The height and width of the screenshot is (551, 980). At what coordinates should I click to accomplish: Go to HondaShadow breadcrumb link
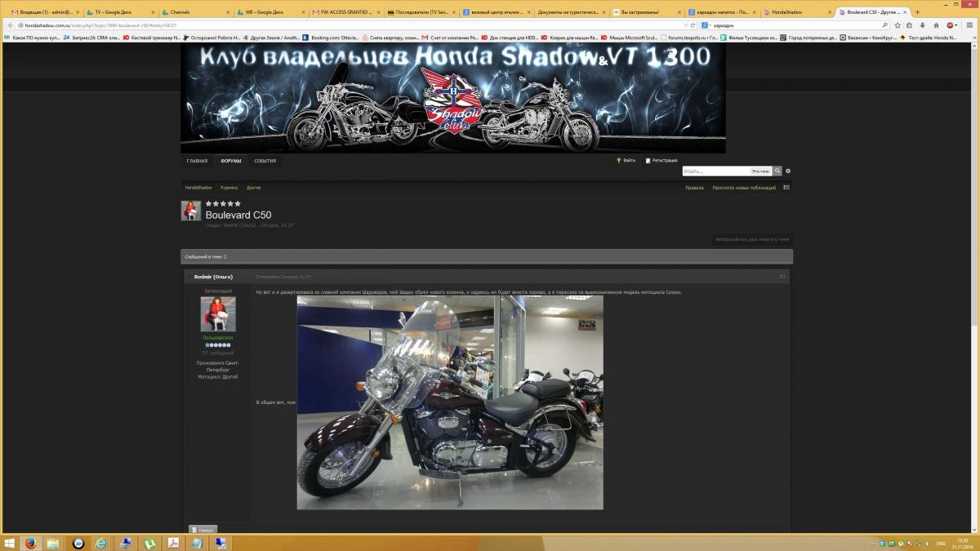(198, 188)
